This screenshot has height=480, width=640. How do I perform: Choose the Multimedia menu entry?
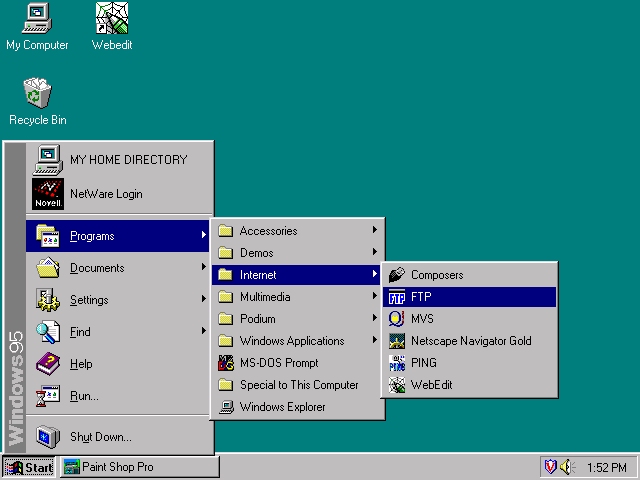pos(296,297)
